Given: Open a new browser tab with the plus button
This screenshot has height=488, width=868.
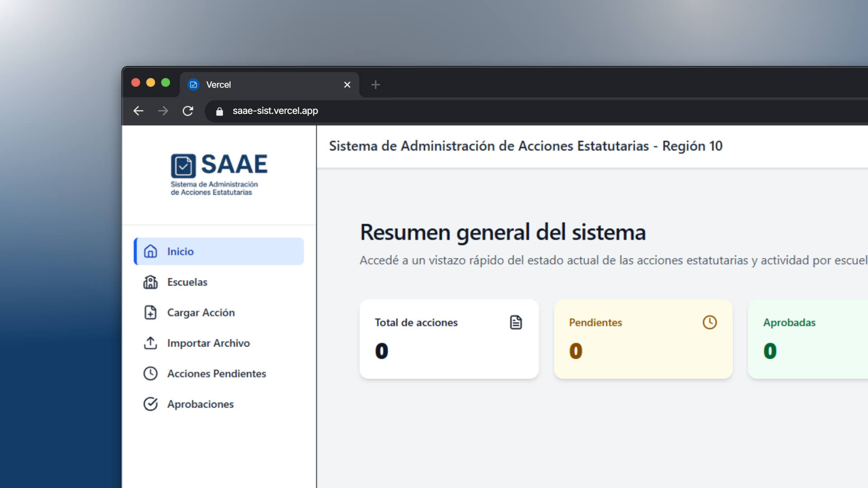Looking at the screenshot, I should pos(376,84).
